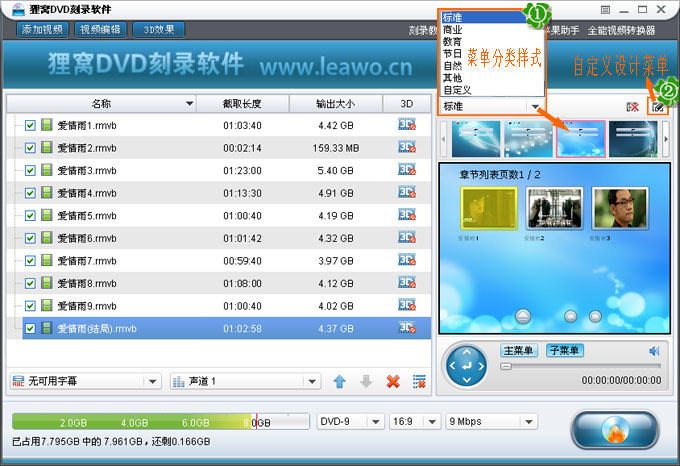This screenshot has height=466, width=680.
Task: Click the last round button in preview
Action: click(x=595, y=316)
